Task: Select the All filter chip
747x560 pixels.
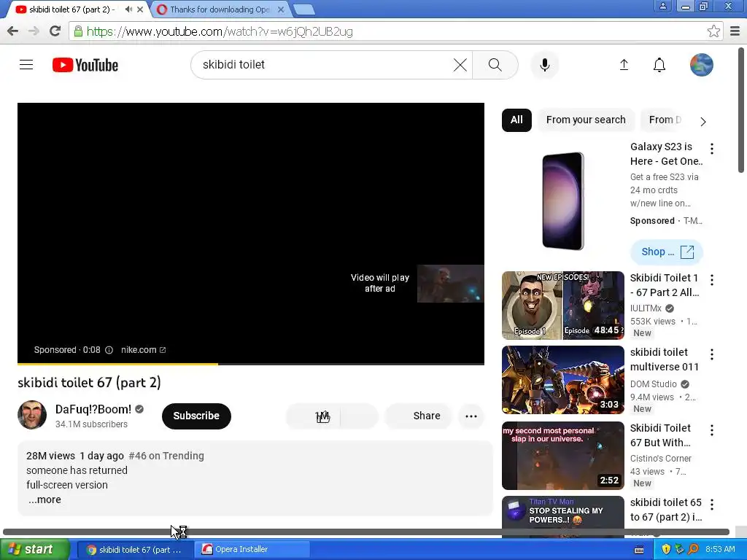Action: tap(516, 120)
